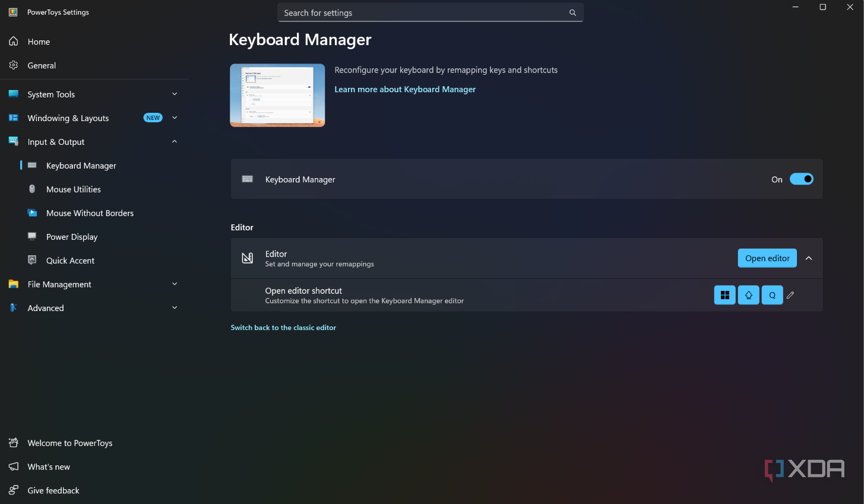864x504 pixels.
Task: Click the Q key shortcut button
Action: click(772, 295)
